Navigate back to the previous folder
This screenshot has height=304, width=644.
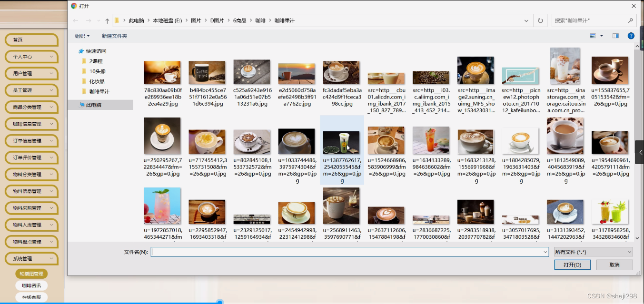point(76,20)
